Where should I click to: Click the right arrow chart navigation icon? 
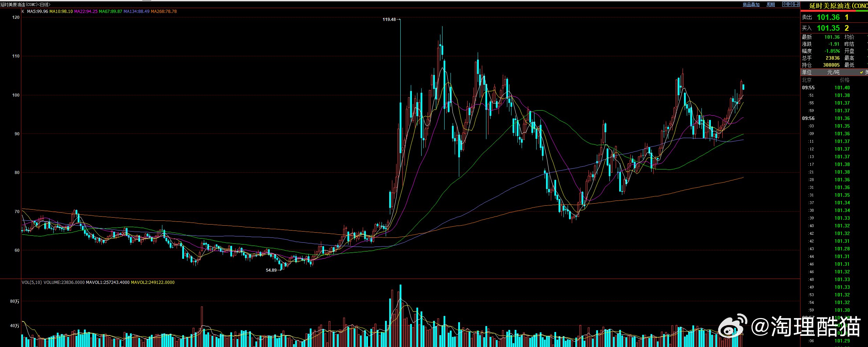pos(791,4)
